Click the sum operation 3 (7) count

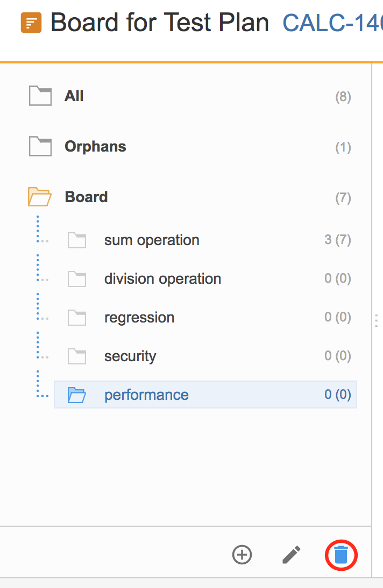338,240
